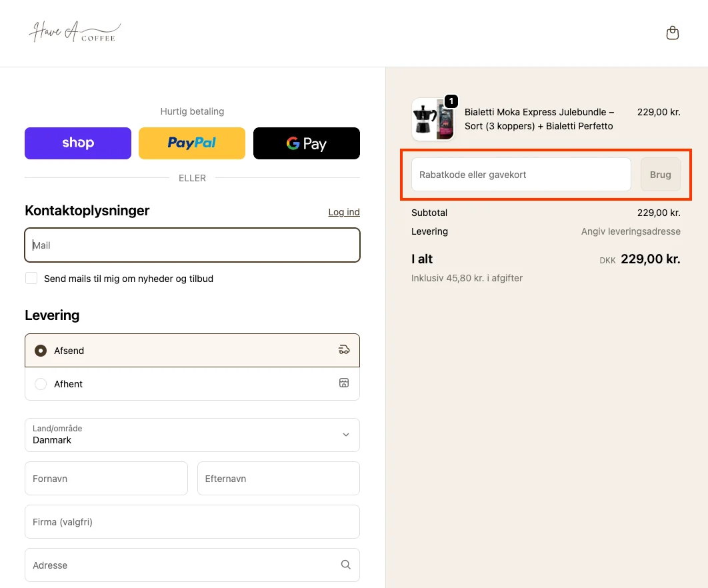Click the Firma (valgfri) field

[x=192, y=522]
